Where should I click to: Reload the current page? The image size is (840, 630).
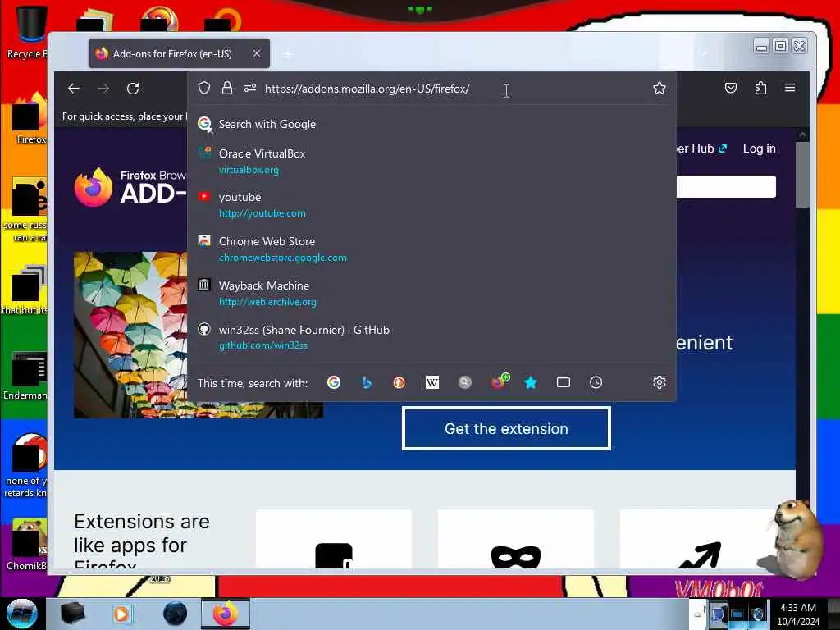pyautogui.click(x=133, y=89)
